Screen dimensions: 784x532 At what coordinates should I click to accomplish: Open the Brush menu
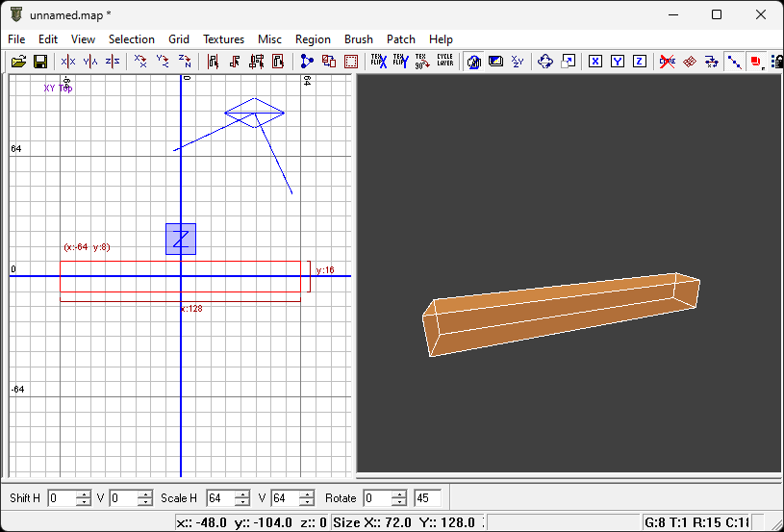click(x=358, y=39)
